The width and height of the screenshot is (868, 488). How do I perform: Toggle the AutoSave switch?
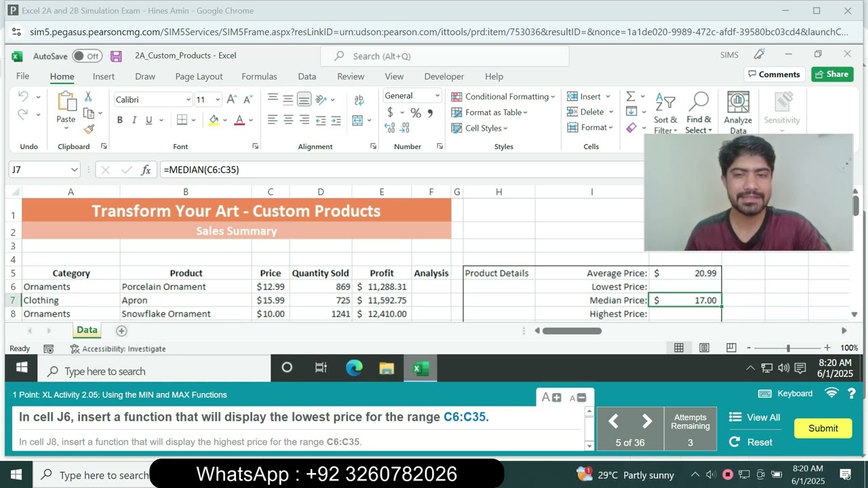87,56
